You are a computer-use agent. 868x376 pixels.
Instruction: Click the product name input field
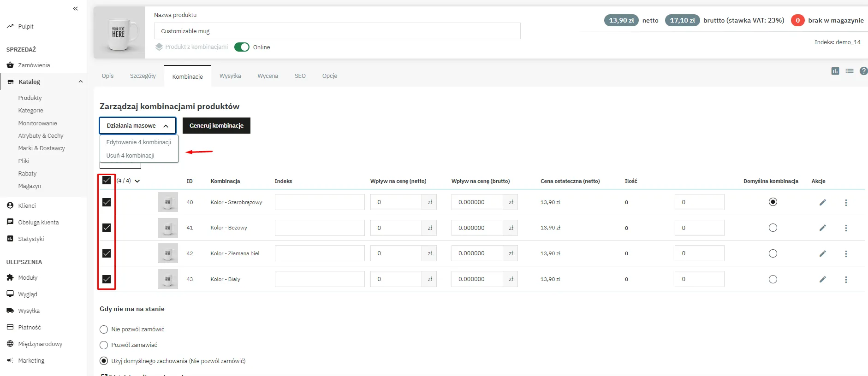(337, 31)
